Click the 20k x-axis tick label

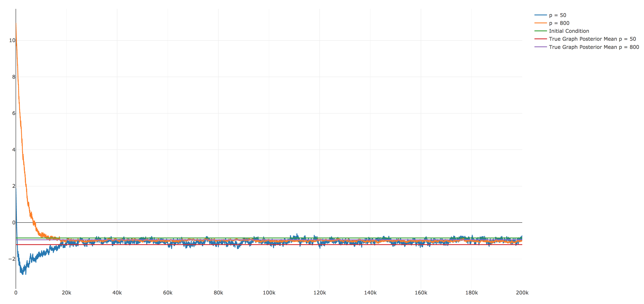pos(67,293)
